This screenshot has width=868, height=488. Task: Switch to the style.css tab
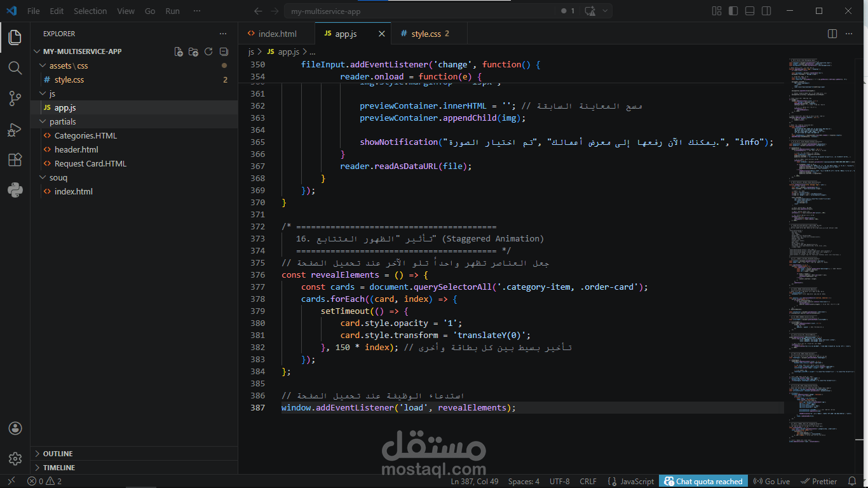pos(430,34)
